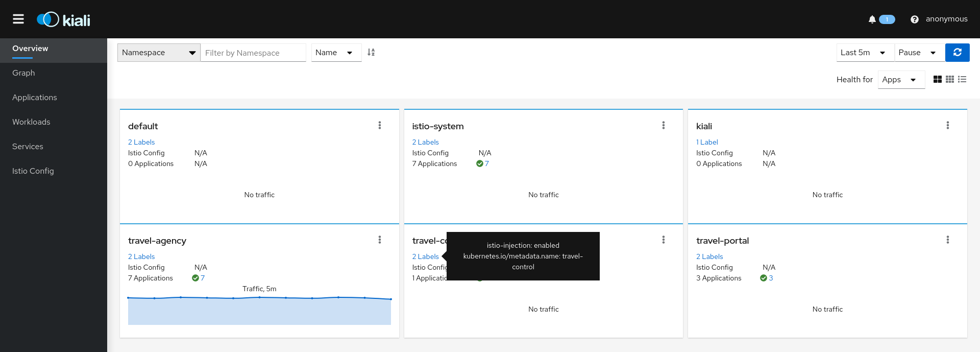Go to Applications page
The width and height of the screenshot is (980, 352).
[54, 98]
